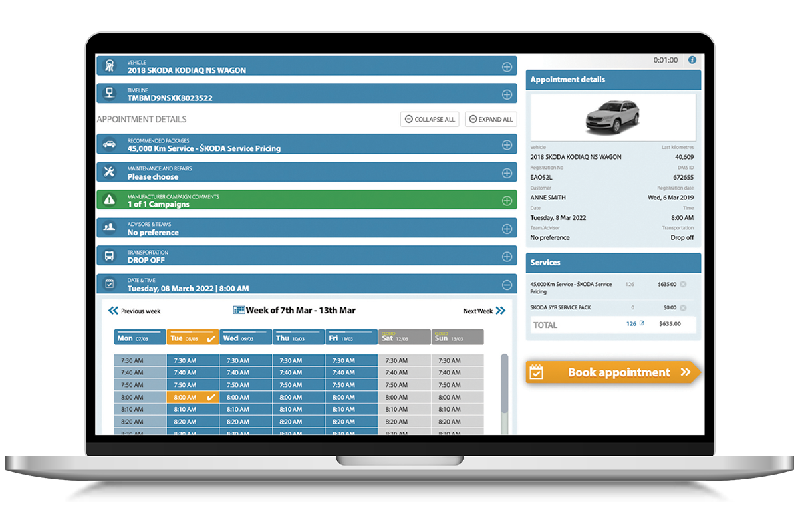This screenshot has width=798, height=532.
Task: Select the Thu 10/03 day tab
Action: [299, 338]
